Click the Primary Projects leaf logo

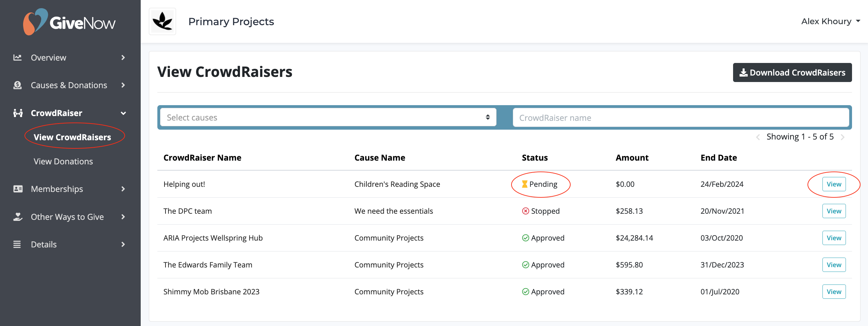point(162,21)
